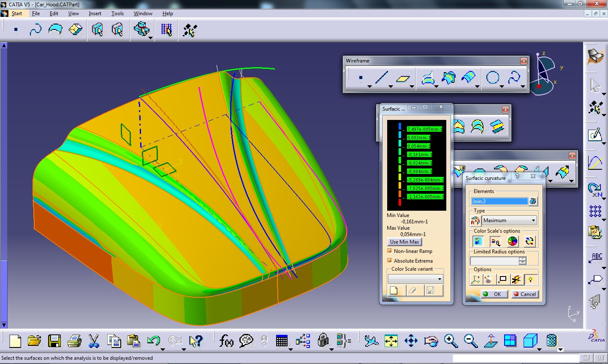The height and width of the screenshot is (364, 608).
Task: Click the Save diskette icon
Action: [54, 340]
